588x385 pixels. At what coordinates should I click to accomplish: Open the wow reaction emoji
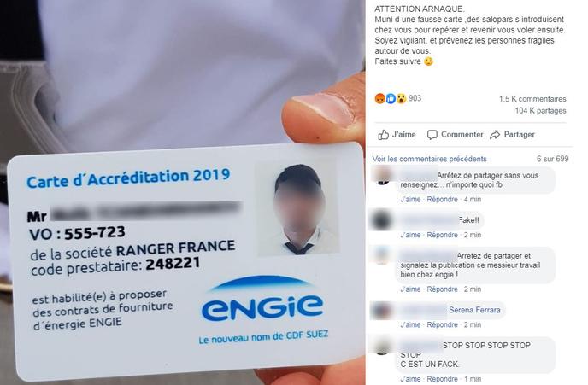[x=401, y=98]
